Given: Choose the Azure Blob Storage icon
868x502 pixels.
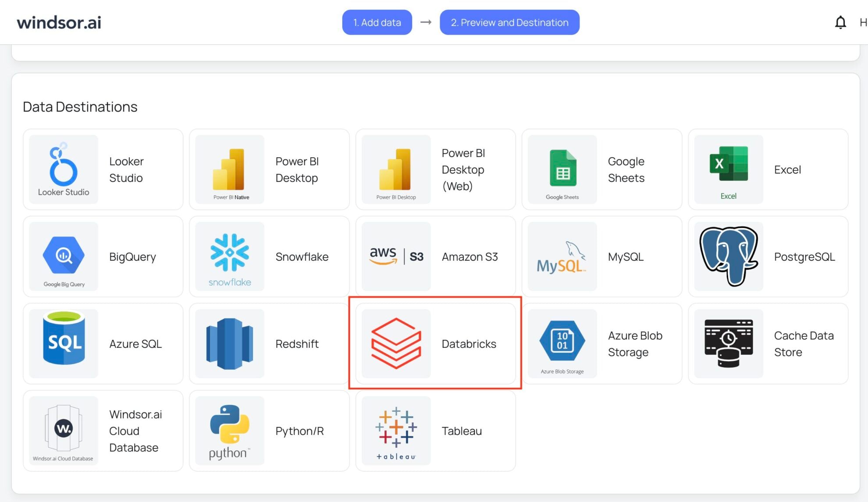Looking at the screenshot, I should [562, 343].
